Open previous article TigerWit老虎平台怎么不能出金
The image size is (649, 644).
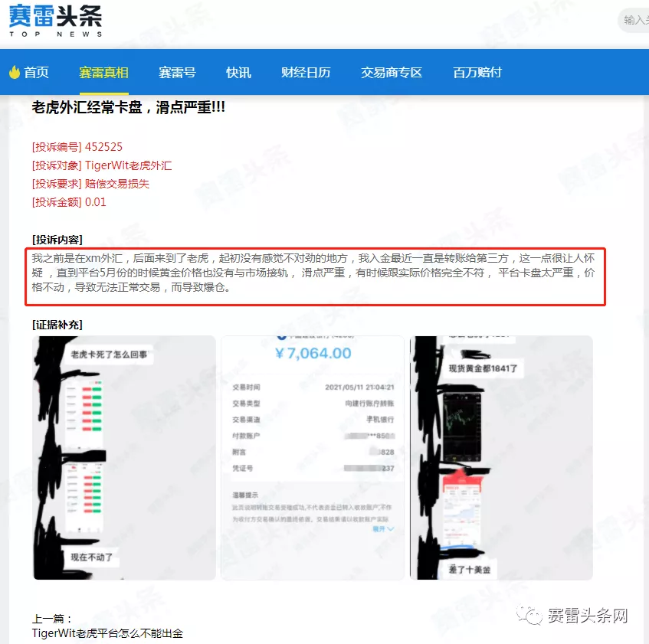pyautogui.click(x=107, y=633)
